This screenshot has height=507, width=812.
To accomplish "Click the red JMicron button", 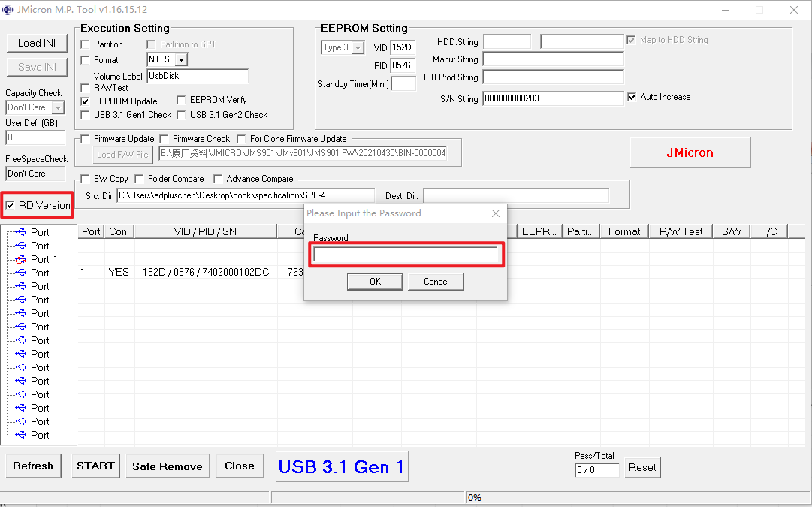I will pyautogui.click(x=690, y=152).
